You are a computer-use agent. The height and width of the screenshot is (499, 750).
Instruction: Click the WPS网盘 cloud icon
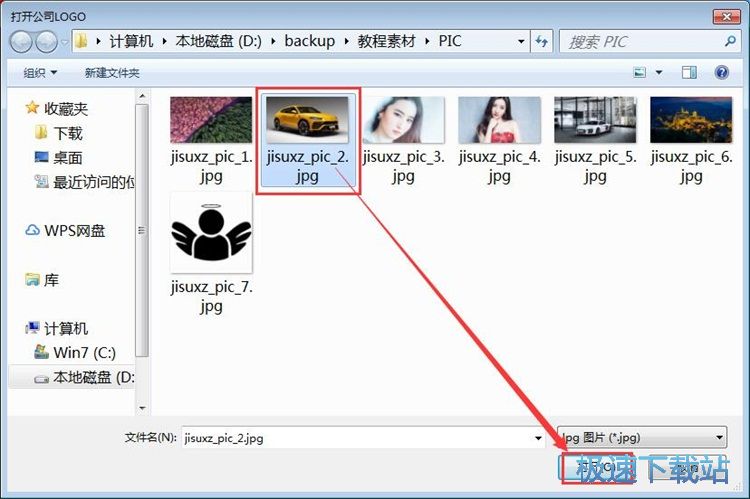coord(33,230)
